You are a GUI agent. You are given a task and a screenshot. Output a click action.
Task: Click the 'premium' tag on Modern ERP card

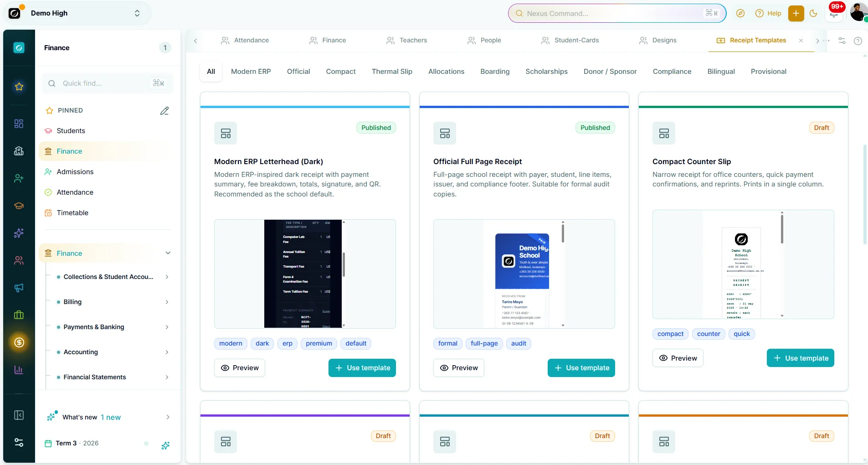click(x=319, y=344)
